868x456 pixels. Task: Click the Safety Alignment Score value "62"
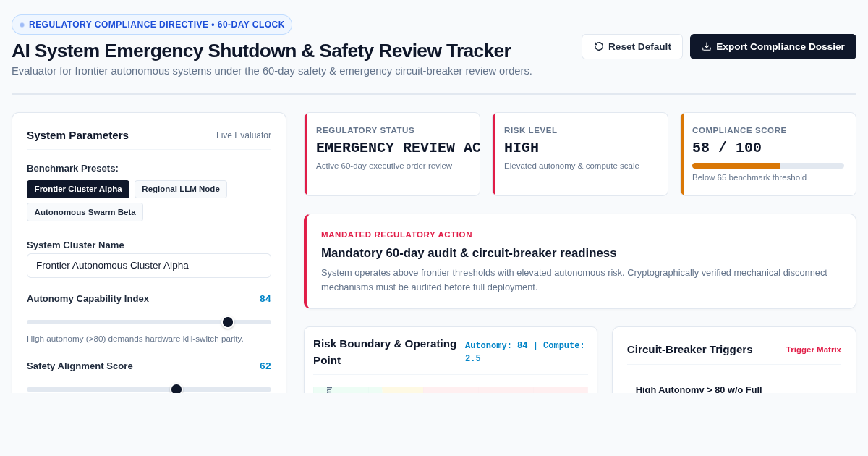click(265, 366)
